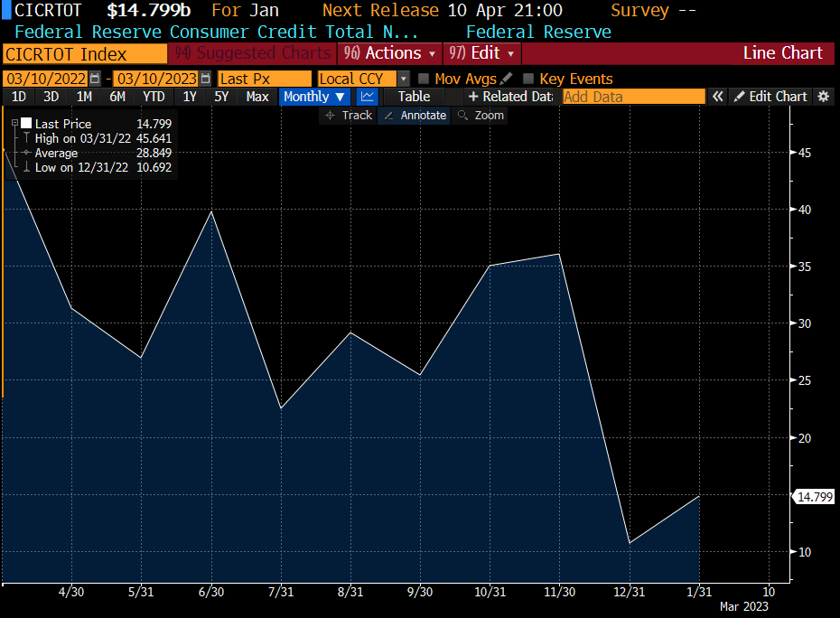Screen dimensions: 840x618
Task: Select the 5Y time range tab
Action: point(221,97)
